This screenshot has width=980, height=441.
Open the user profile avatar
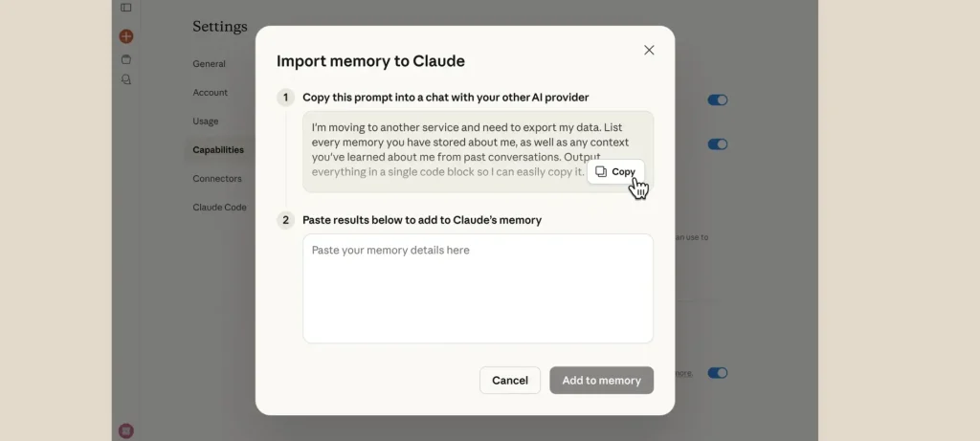126,431
